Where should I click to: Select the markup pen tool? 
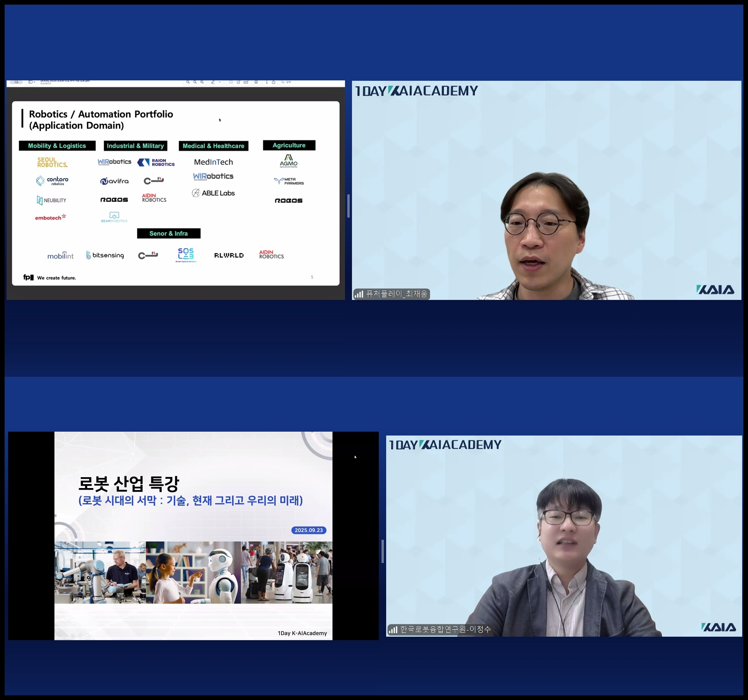[213, 82]
